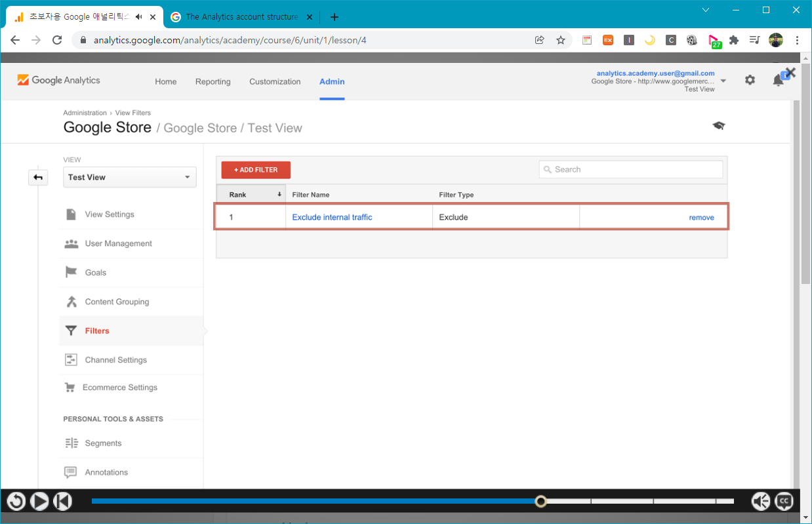The image size is (812, 524).
Task: Click the gray C extension icon
Action: (671, 40)
